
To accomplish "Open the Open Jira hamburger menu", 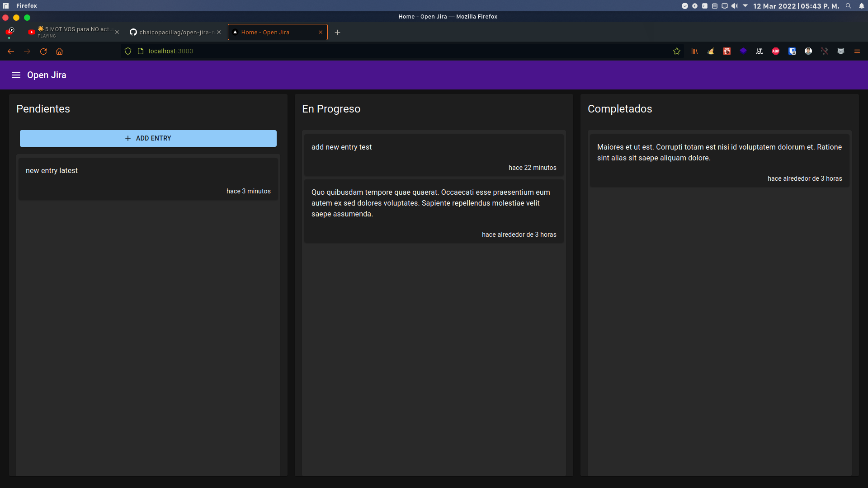I will tap(16, 75).
